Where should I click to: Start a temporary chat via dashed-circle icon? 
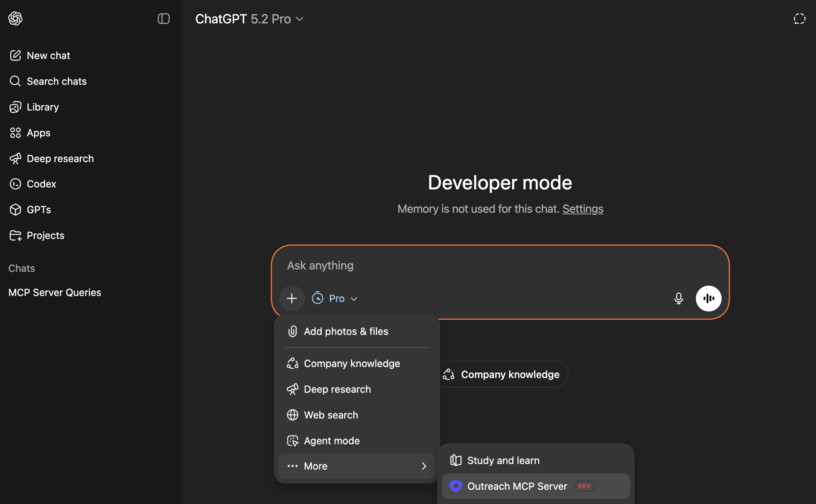click(x=799, y=19)
